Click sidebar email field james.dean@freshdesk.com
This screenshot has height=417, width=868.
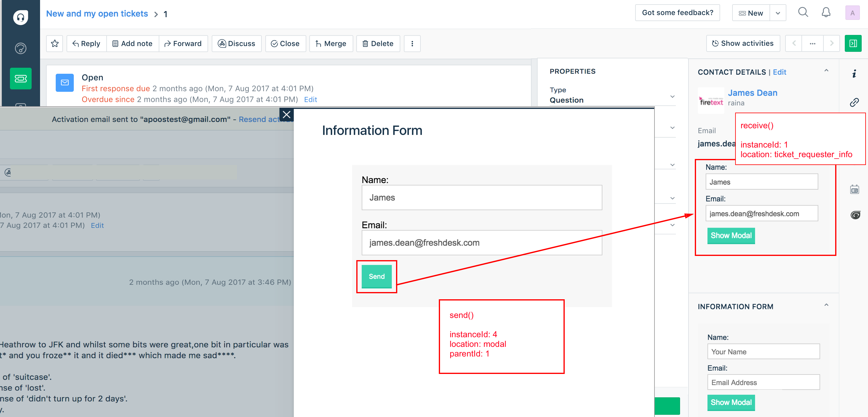click(x=761, y=213)
